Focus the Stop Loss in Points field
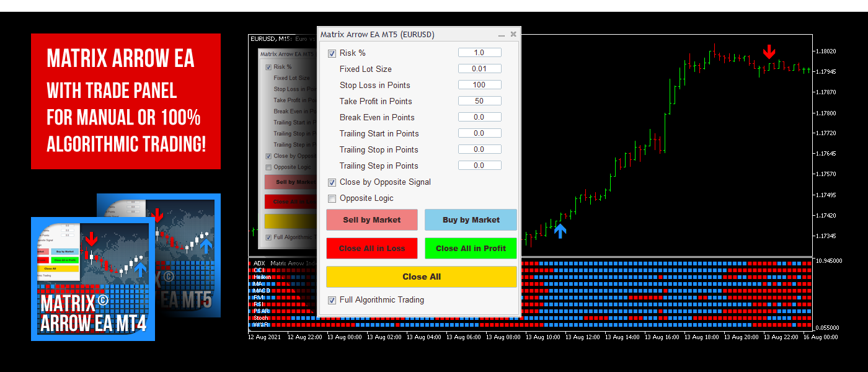 480,85
